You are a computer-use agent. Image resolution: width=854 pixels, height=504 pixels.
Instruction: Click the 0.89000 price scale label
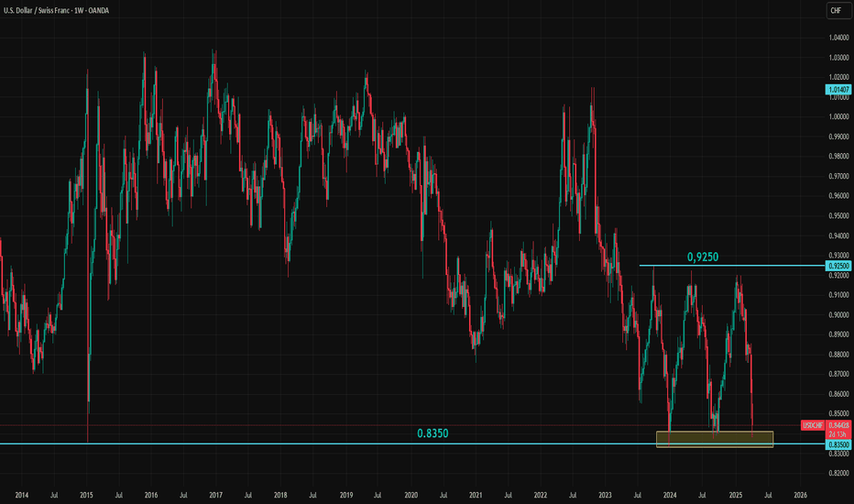click(838, 334)
